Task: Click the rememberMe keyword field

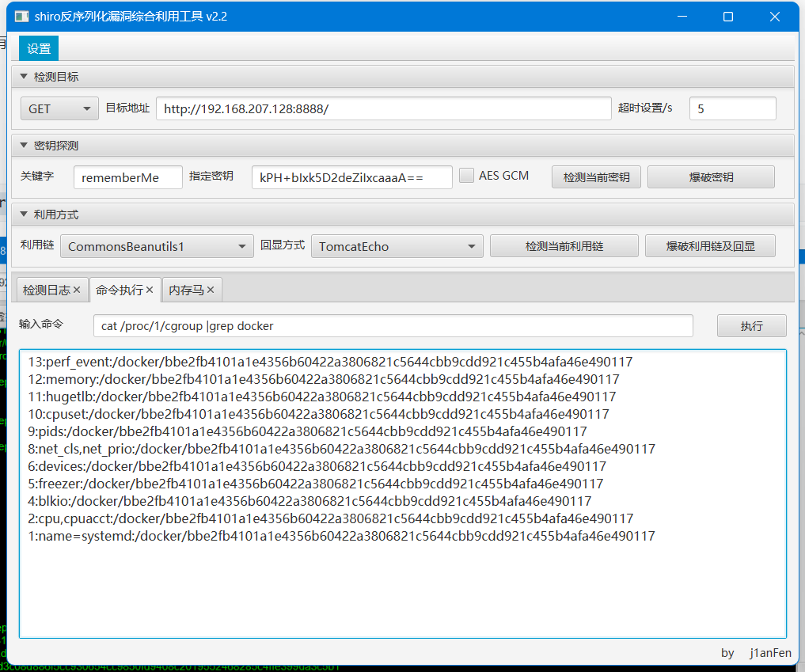Action: 128,177
